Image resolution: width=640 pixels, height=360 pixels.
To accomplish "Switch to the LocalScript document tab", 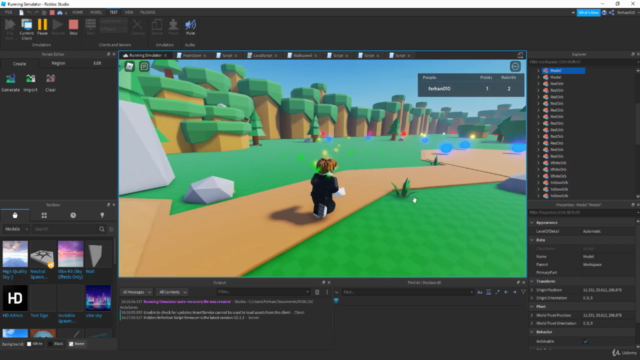I will pos(262,56).
